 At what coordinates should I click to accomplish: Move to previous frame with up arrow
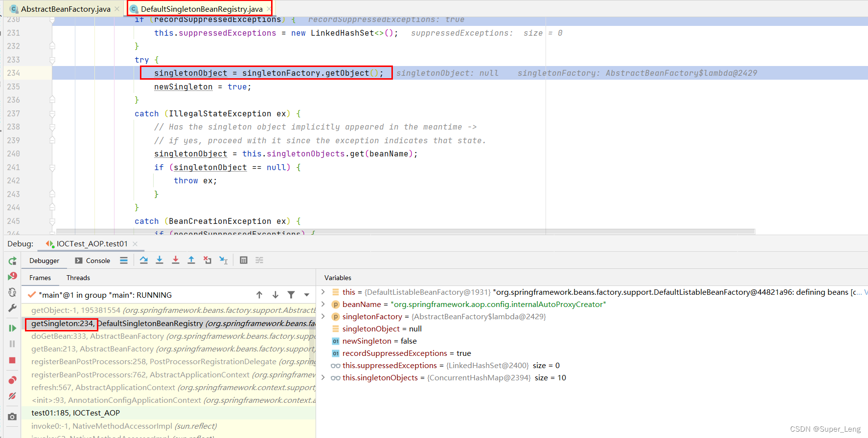(x=259, y=295)
